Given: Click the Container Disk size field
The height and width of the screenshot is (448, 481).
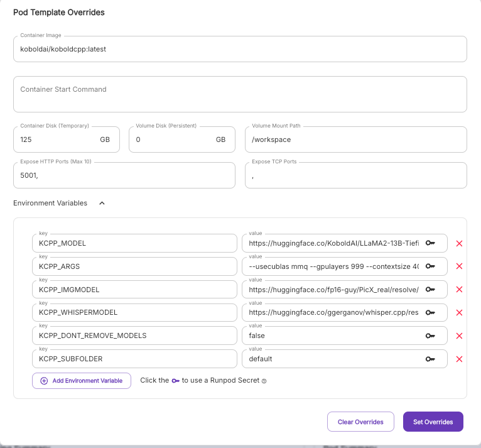Looking at the screenshot, I should tap(57, 139).
